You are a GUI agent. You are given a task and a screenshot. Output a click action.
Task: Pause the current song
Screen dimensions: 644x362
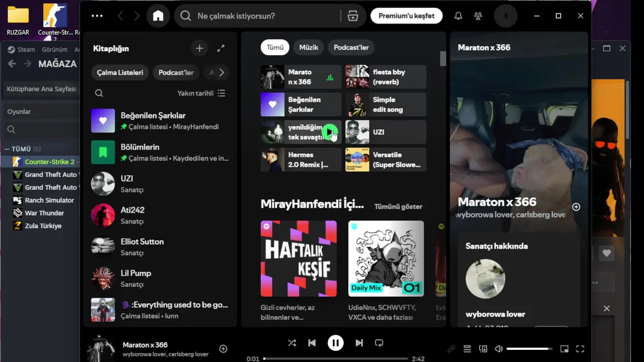click(x=336, y=343)
